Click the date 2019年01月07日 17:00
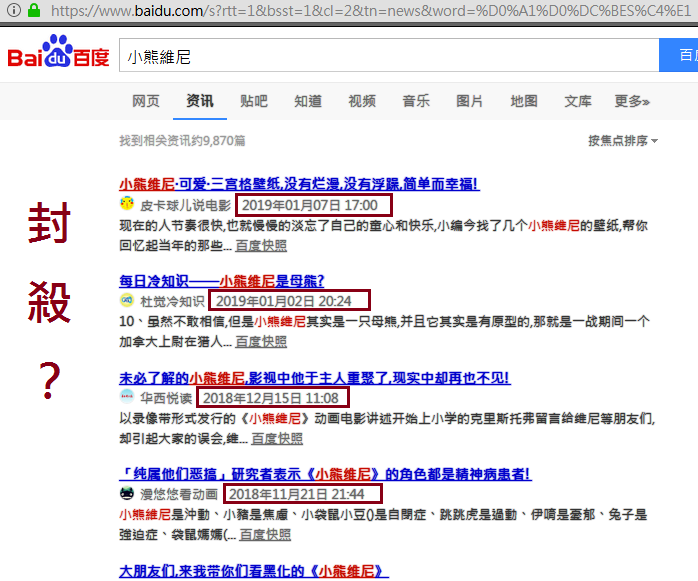The height and width of the screenshot is (581, 698). [310, 205]
